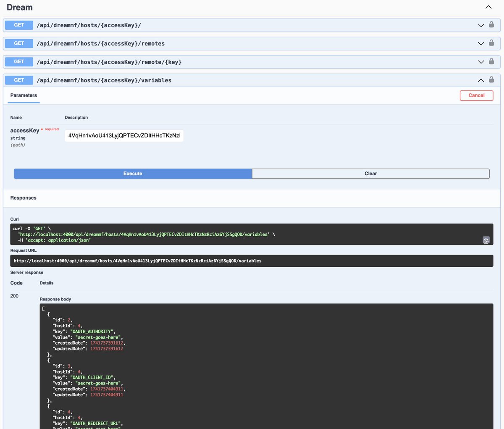The width and height of the screenshot is (504, 429).
Task: Click the Response body label
Action: [x=55, y=299]
